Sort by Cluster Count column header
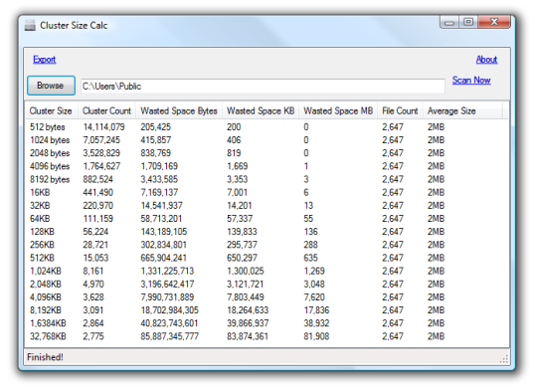Viewport: 537px width, 392px height. [x=106, y=111]
